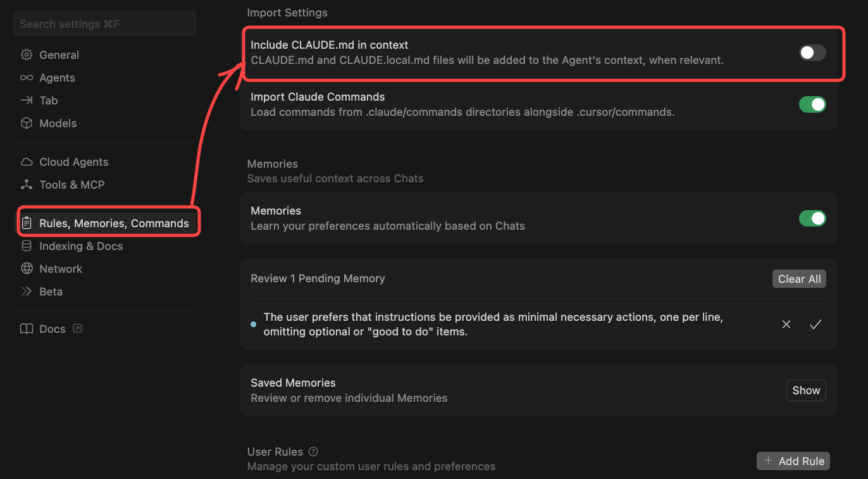The height and width of the screenshot is (479, 868).
Task: Click the Search settings field
Action: (x=105, y=24)
